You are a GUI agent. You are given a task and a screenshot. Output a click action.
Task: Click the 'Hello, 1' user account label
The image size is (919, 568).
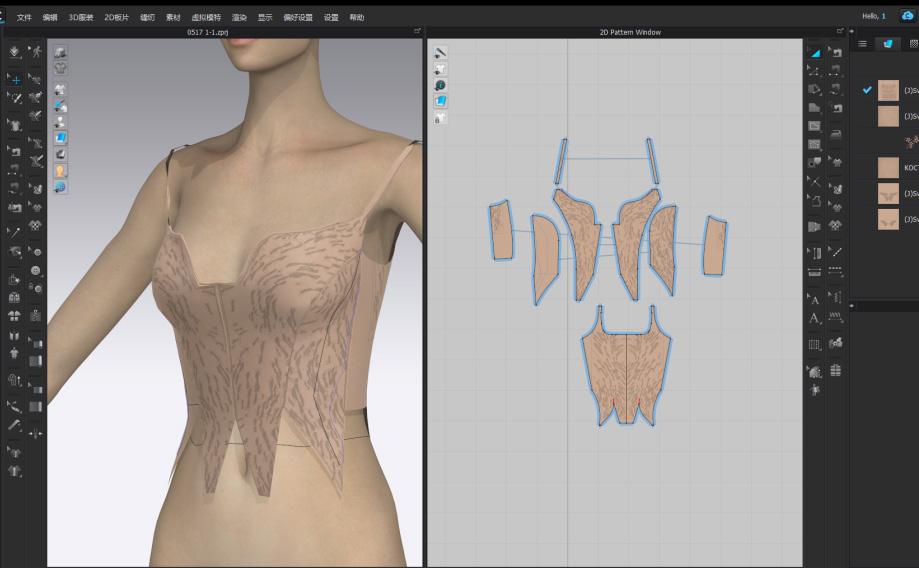(x=874, y=16)
